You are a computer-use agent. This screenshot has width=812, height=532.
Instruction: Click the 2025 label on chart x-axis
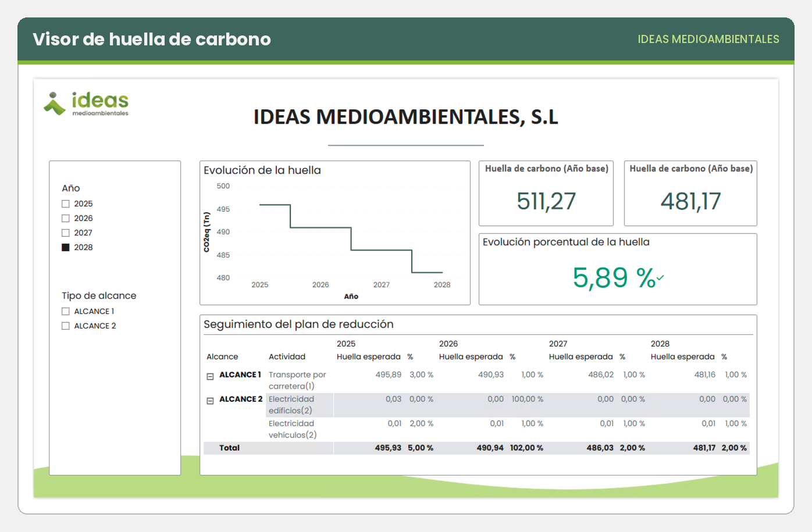(x=260, y=285)
